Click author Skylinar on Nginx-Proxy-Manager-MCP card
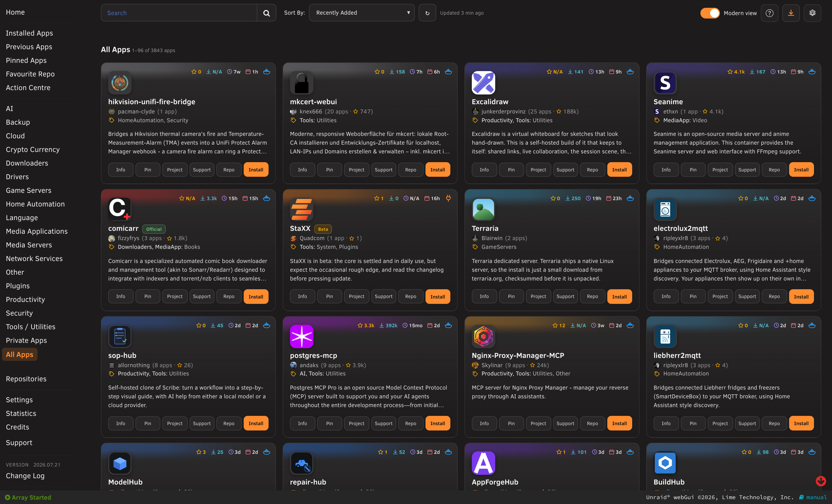Image resolution: width=832 pixels, height=504 pixels. coord(492,365)
